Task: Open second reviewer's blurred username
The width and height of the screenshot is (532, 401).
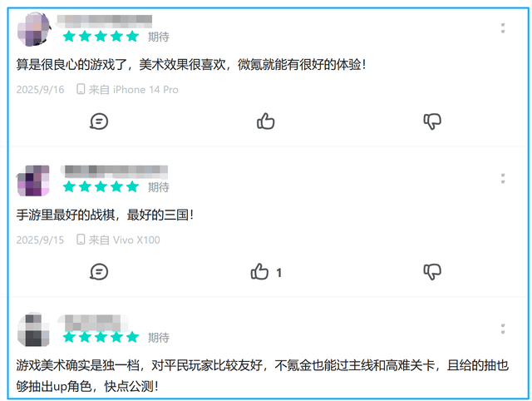Action: click(115, 171)
